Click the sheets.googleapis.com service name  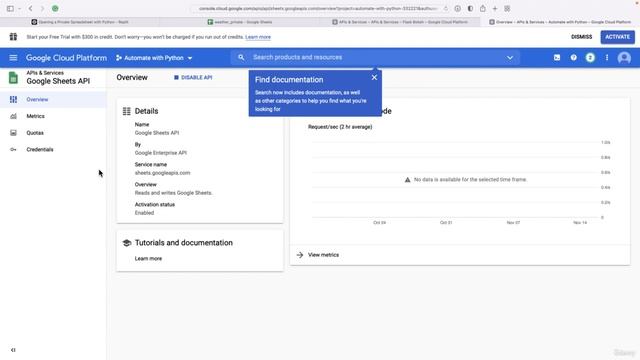click(x=162, y=173)
